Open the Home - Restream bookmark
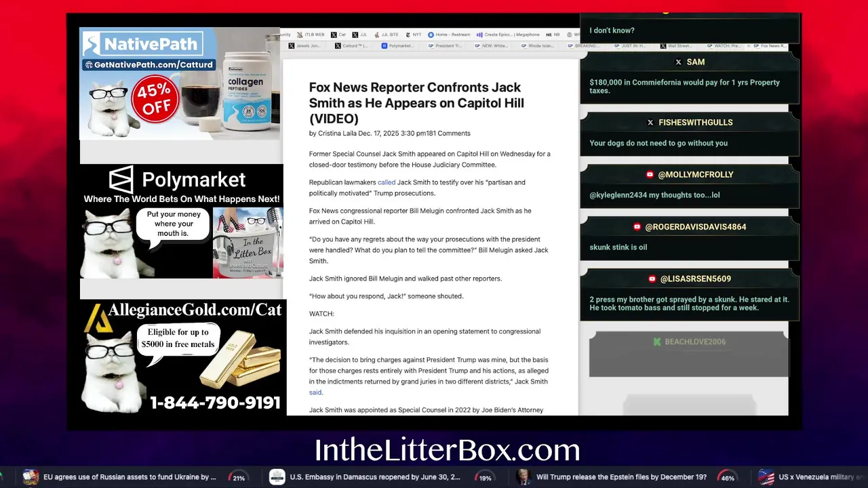Screen dimensions: 868x488 click(x=448, y=35)
